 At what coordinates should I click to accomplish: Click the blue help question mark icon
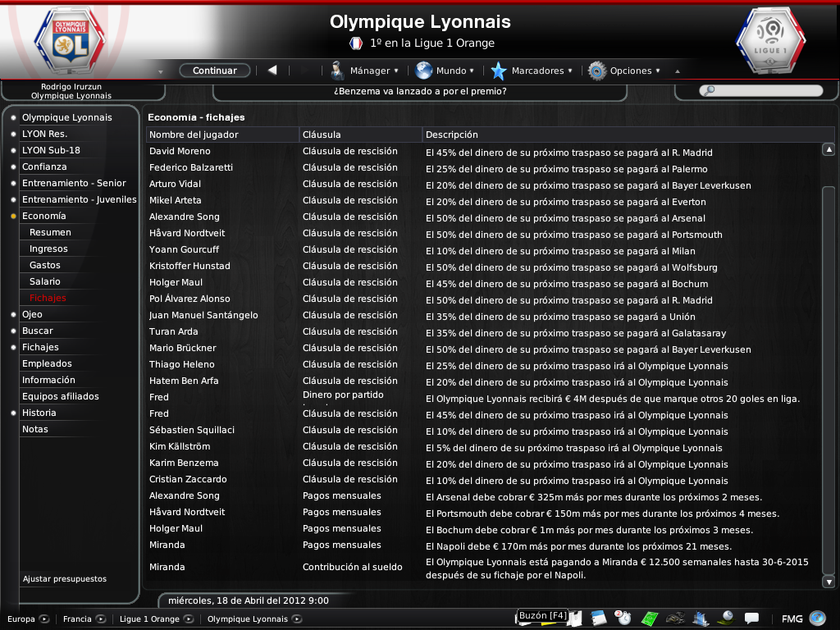(818, 619)
